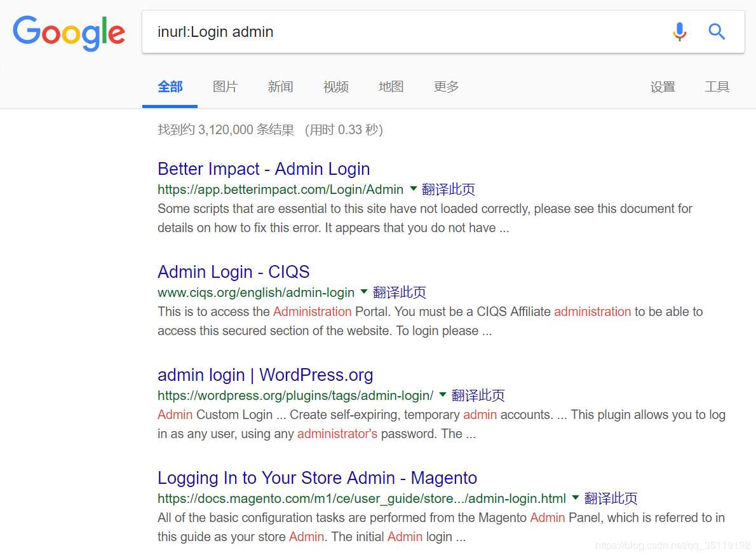Click snippet starting 'Some scripts that are essential'
Image resolution: width=756 pixels, height=557 pixels.
pos(425,218)
